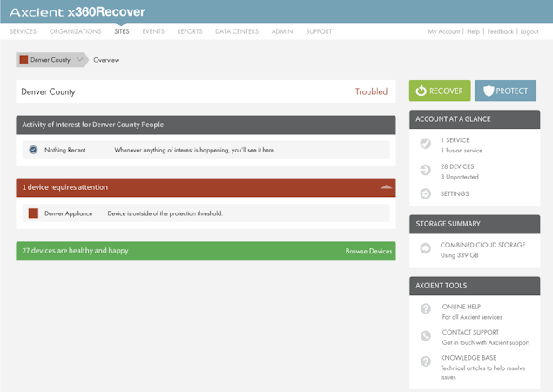This screenshot has width=553, height=392.
Task: Click the Protect button
Action: coord(505,91)
